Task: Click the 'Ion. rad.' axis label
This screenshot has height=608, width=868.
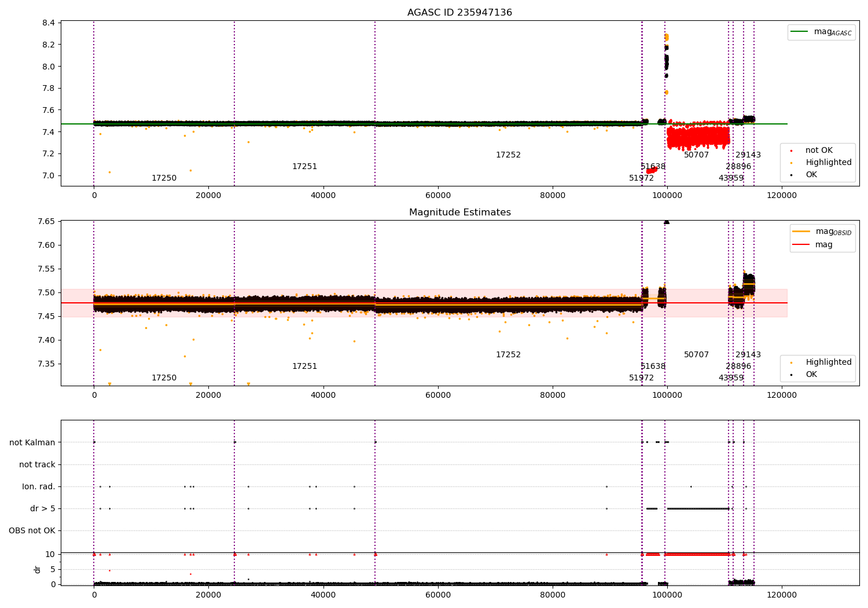Action: [x=39, y=487]
